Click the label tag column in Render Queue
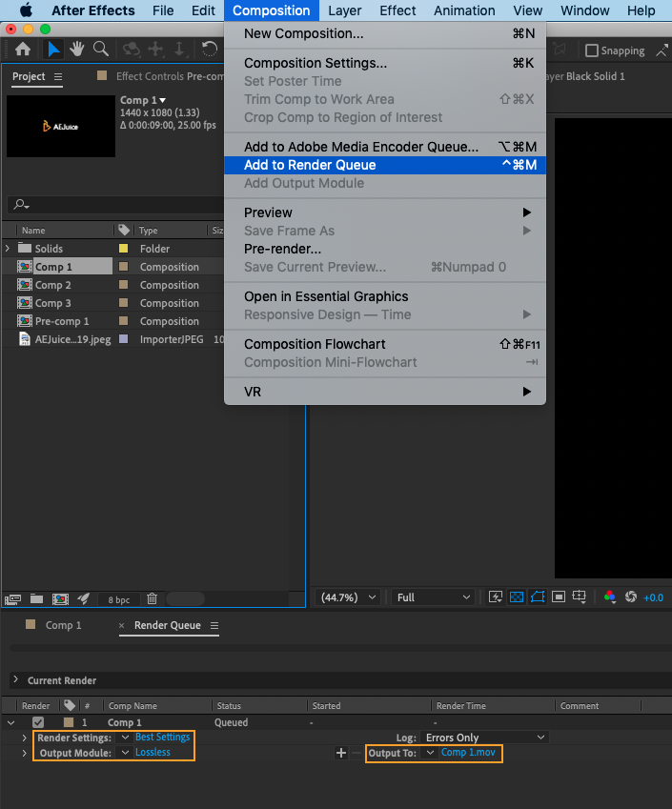The height and width of the screenshot is (809, 672). click(x=70, y=705)
